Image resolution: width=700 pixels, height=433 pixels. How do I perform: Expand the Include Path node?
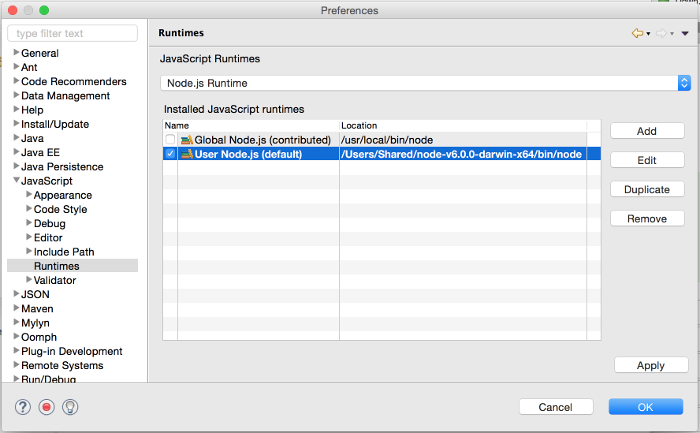pos(29,251)
